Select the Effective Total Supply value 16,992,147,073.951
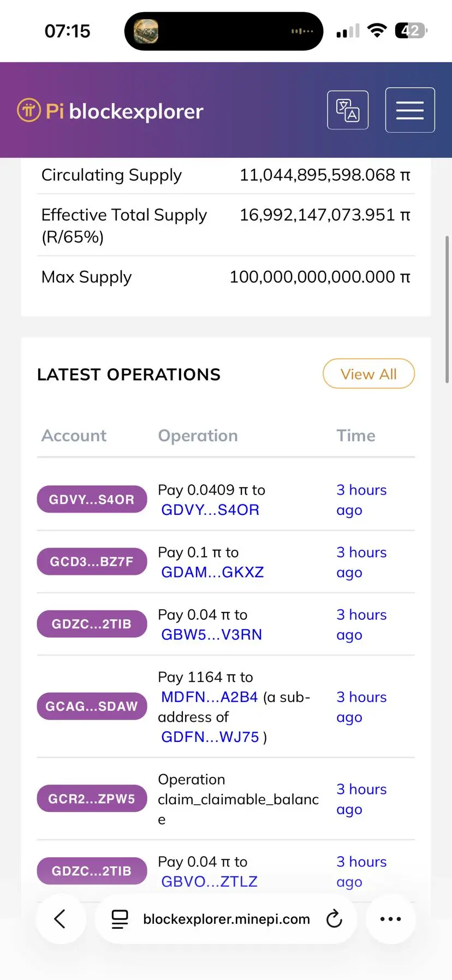 (325, 215)
